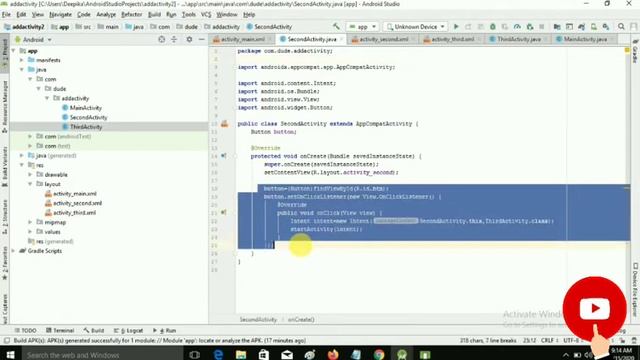Open Microsoft Edge from taskbar
The image size is (640, 360).
tap(218, 354)
